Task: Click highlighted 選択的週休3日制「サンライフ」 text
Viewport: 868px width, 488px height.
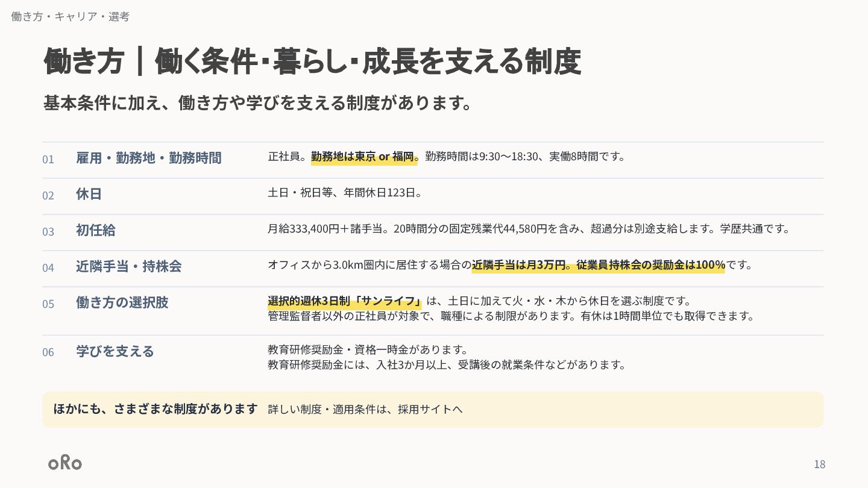Action: (345, 301)
